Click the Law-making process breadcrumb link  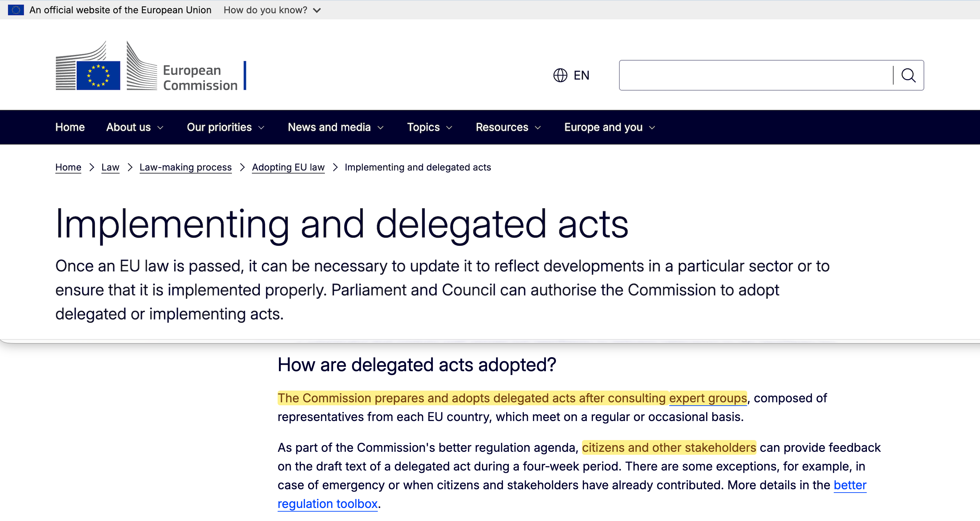coord(186,167)
